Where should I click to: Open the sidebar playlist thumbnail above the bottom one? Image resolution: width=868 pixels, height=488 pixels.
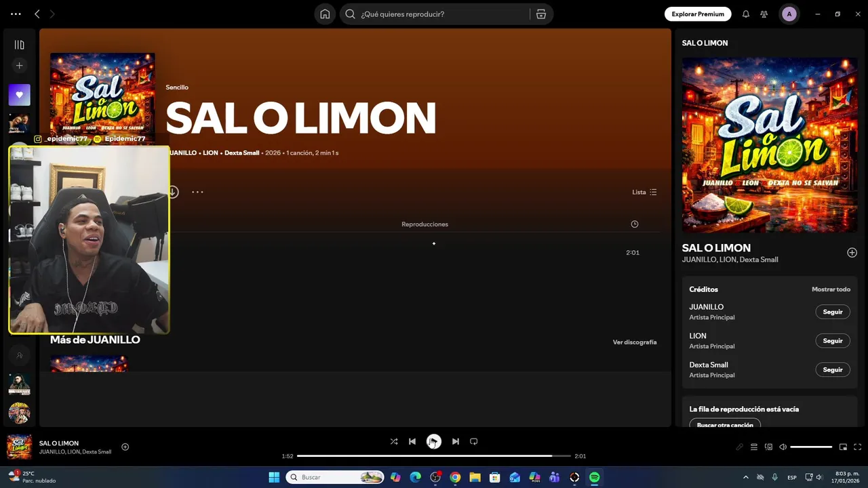click(19, 384)
